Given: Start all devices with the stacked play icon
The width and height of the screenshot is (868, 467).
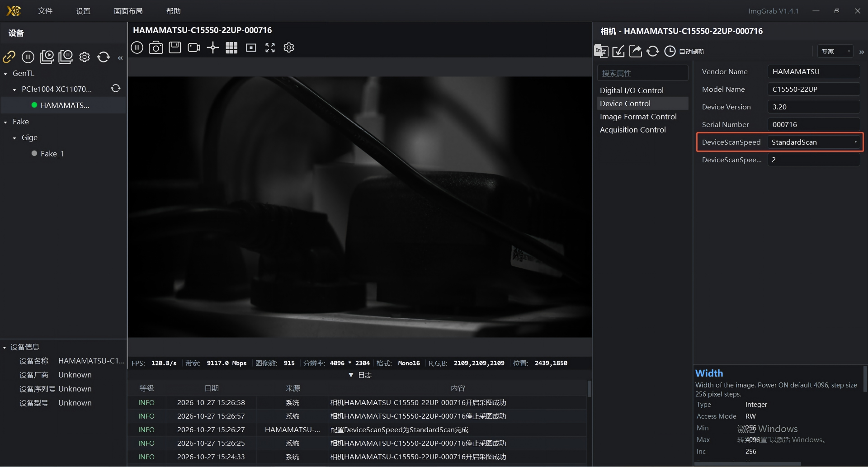Looking at the screenshot, I should [x=47, y=57].
